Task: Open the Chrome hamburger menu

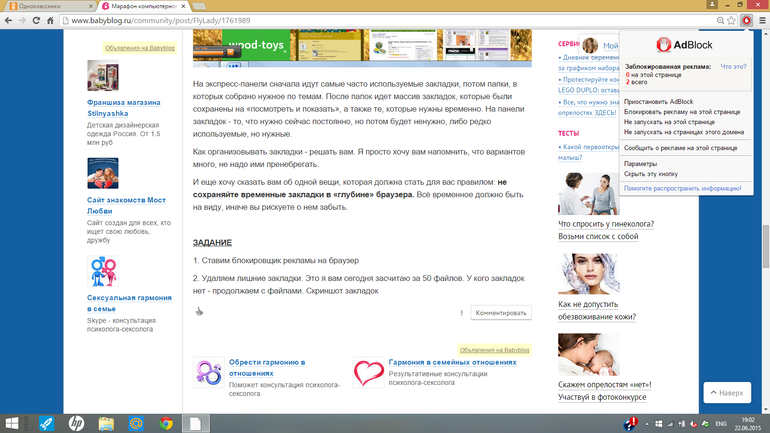Action: point(762,20)
